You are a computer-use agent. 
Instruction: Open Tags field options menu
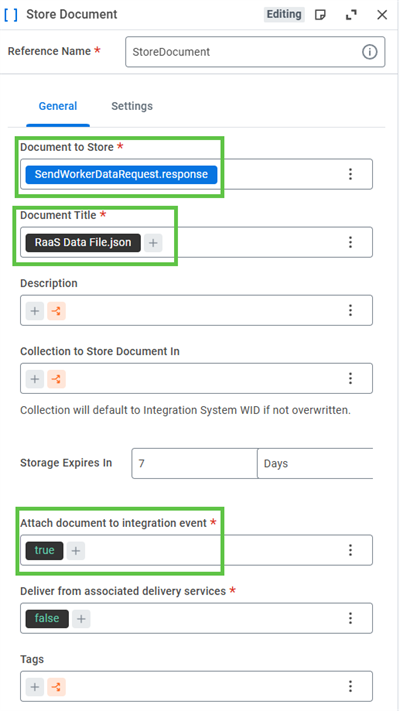(350, 687)
